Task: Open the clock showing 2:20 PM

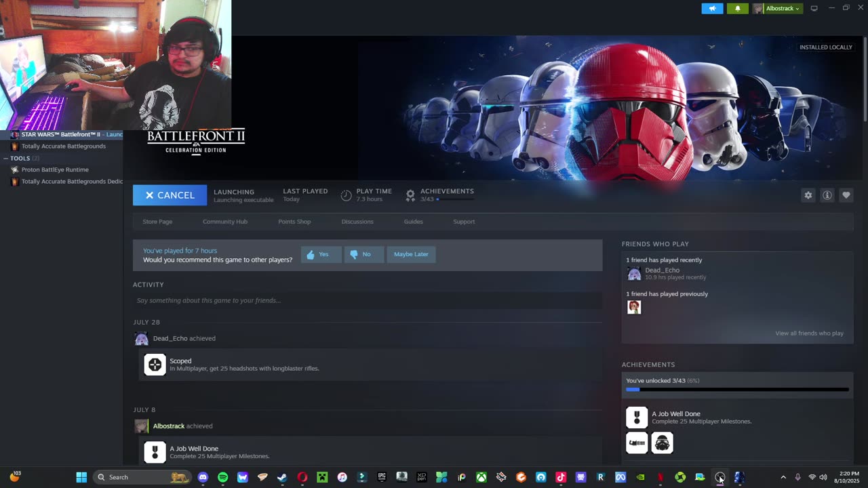Action: 848,477
